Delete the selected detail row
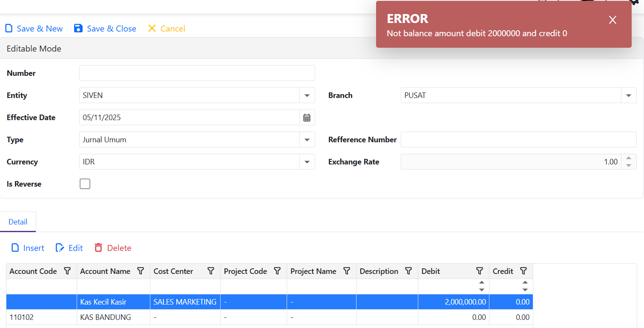This screenshot has width=644, height=328. pos(113,248)
